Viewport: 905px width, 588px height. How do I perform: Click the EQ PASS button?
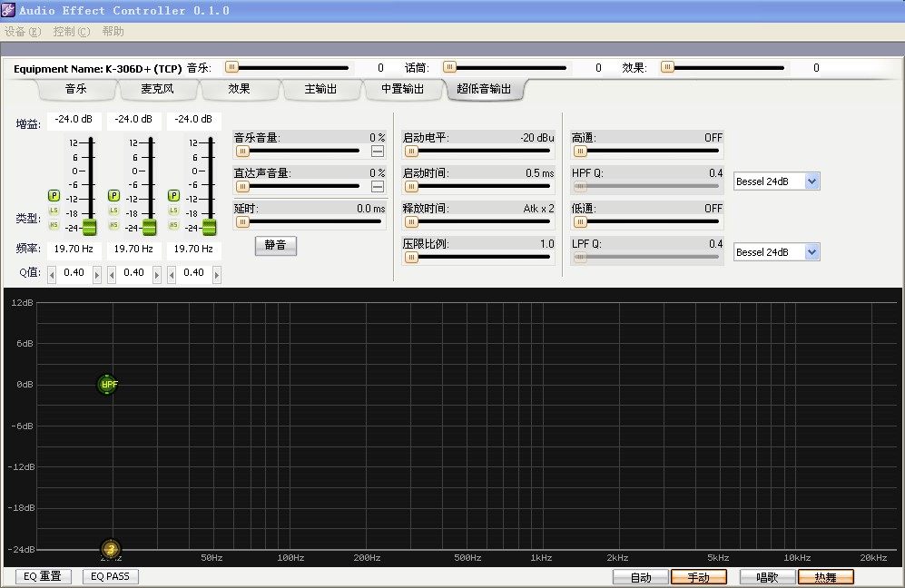tap(110, 576)
